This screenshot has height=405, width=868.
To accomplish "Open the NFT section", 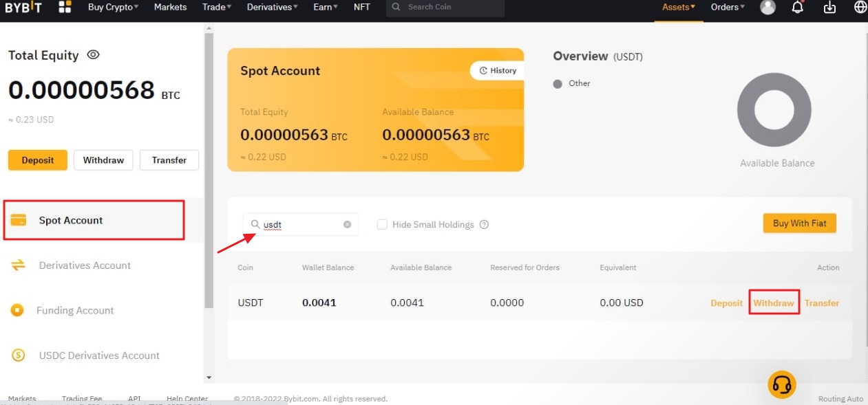I will point(361,7).
